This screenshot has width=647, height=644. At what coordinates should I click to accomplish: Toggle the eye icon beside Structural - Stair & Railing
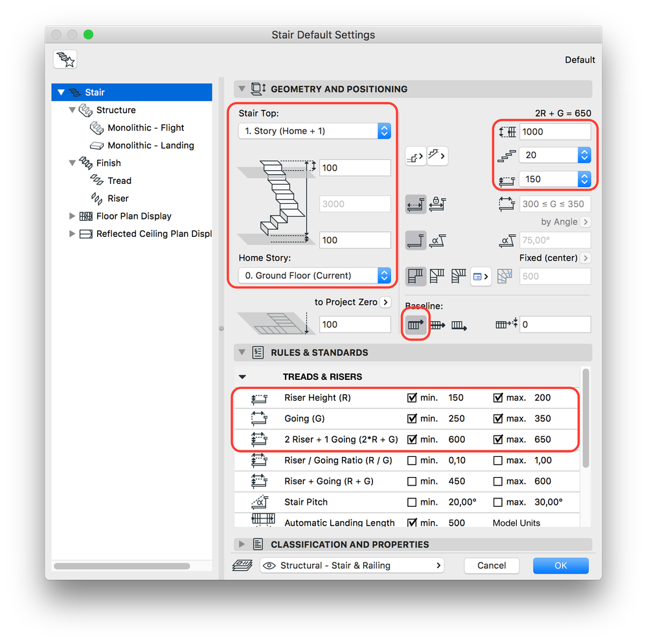pyautogui.click(x=269, y=565)
